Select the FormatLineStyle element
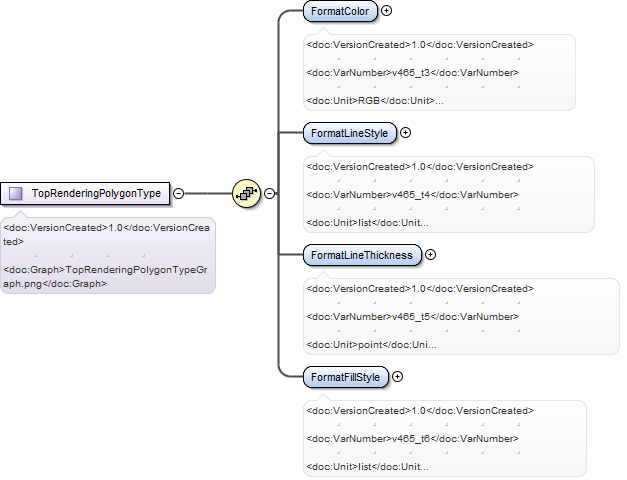 point(350,133)
